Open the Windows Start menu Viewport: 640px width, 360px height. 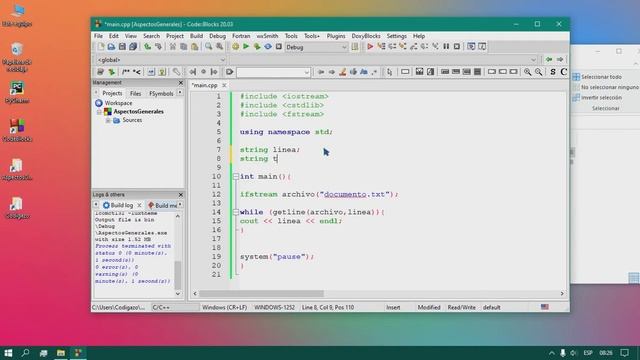pos(8,353)
